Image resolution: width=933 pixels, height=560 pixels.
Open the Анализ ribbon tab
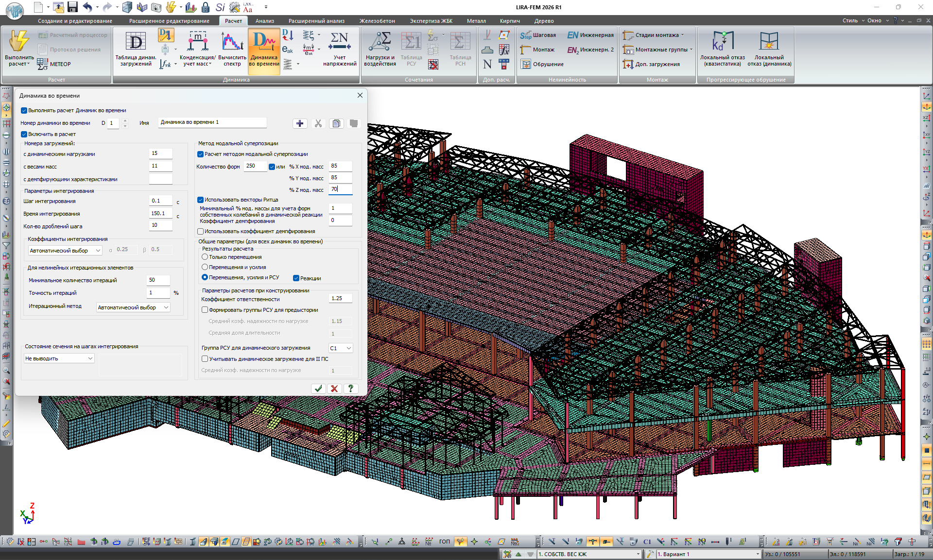click(x=264, y=21)
